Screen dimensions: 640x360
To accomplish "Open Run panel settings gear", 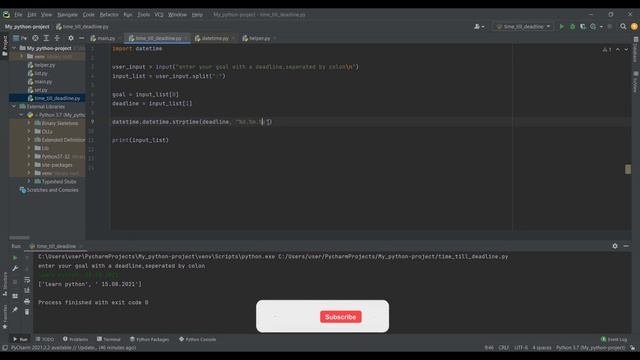I will pos(615,246).
